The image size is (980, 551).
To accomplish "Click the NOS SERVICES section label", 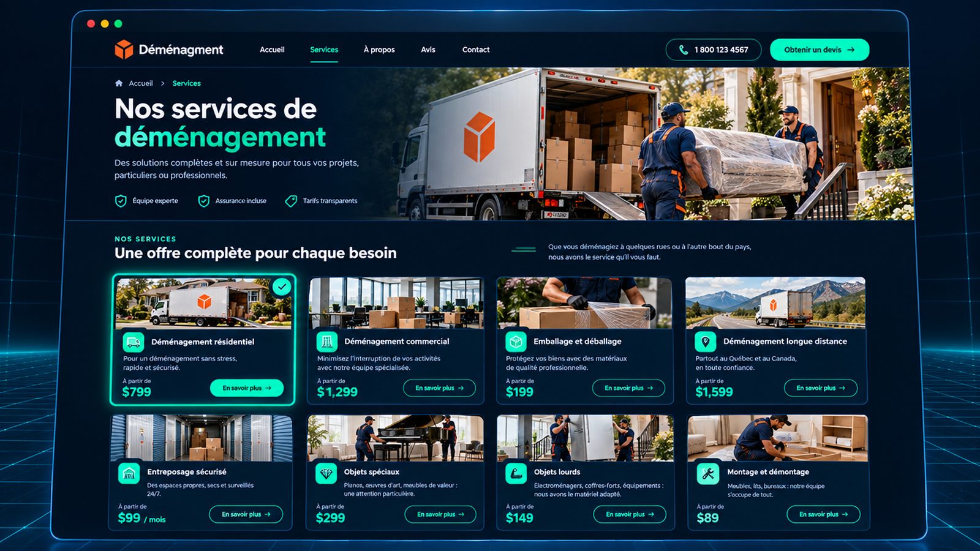I will coord(145,239).
